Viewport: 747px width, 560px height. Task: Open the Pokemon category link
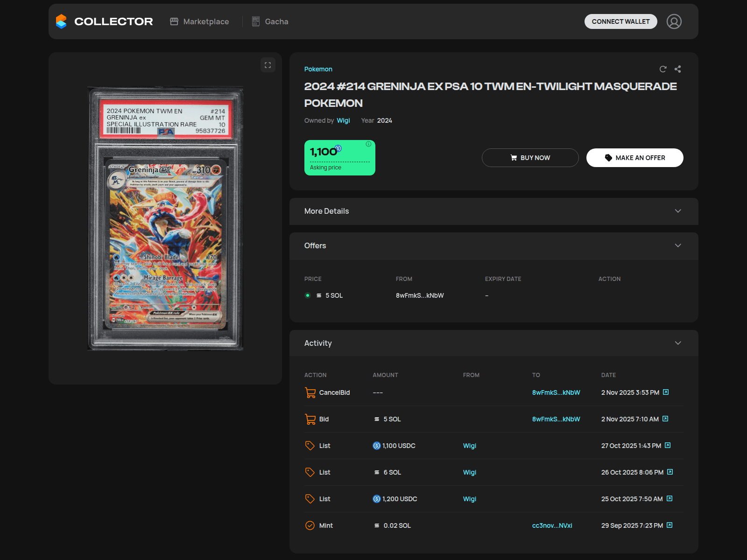click(318, 69)
